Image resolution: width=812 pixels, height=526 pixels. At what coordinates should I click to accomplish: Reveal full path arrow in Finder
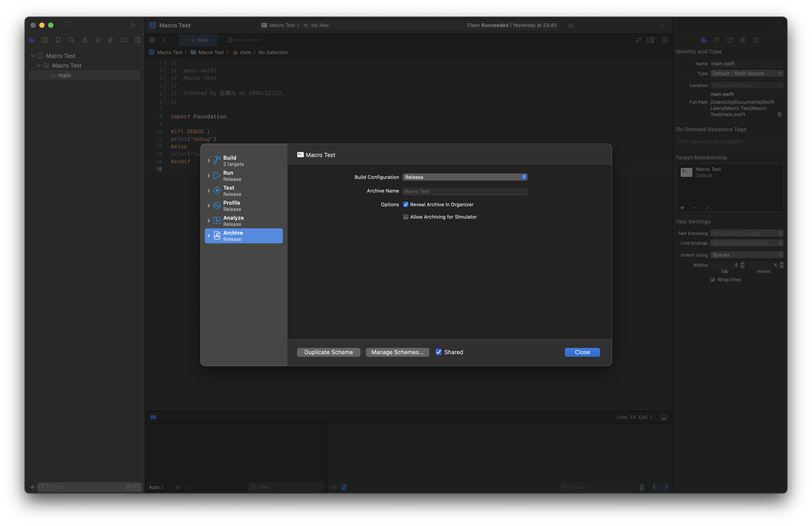pos(779,115)
